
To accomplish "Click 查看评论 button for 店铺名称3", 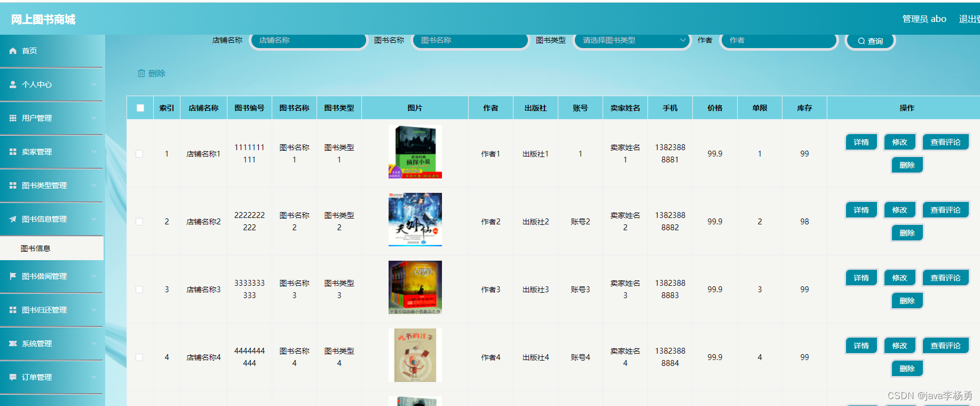I will coord(945,278).
